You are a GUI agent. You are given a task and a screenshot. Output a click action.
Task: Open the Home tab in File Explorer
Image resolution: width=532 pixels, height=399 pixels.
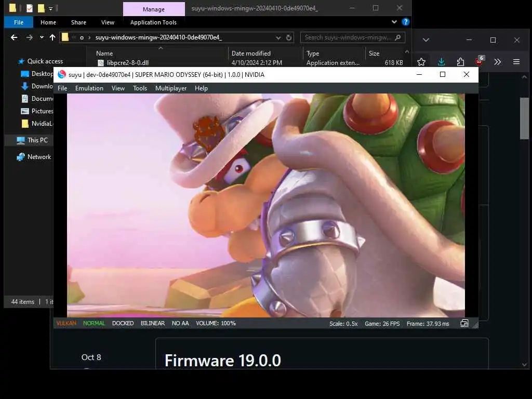pos(48,22)
